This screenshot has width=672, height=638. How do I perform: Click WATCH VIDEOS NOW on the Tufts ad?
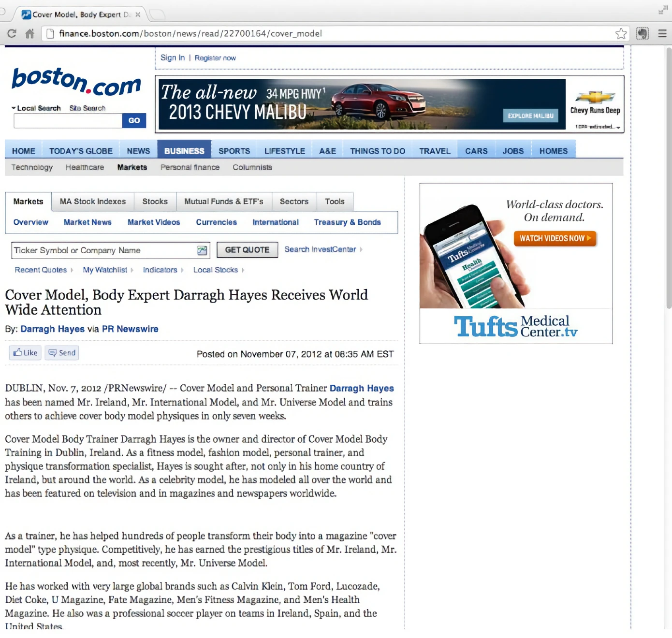(x=555, y=238)
